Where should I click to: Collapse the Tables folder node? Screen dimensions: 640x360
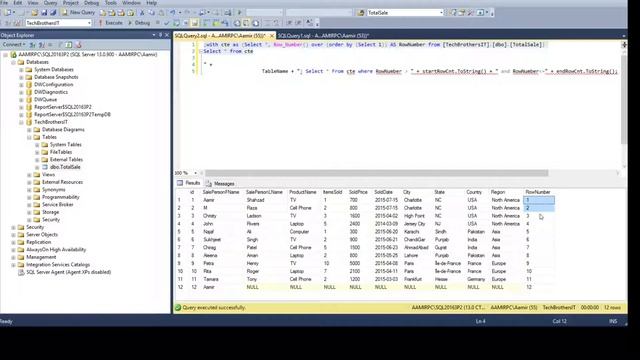[x=29, y=137]
